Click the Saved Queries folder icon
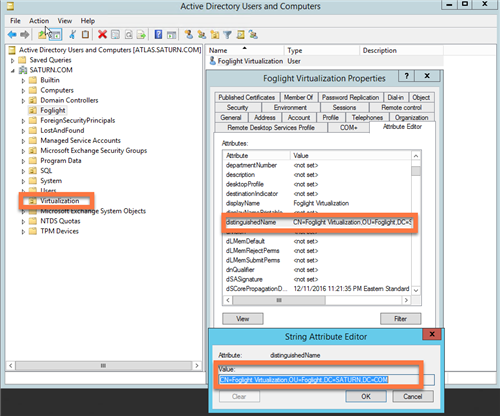The width and height of the screenshot is (500, 416). coord(22,60)
